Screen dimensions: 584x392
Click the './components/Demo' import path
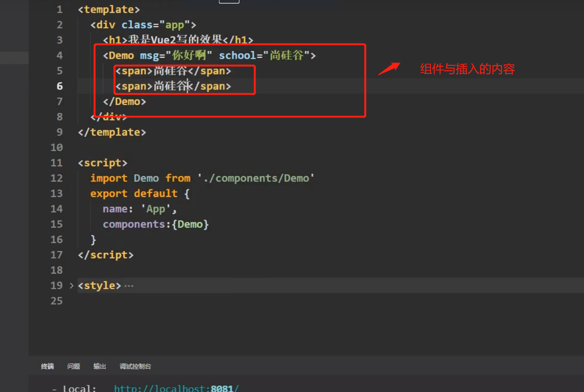click(256, 178)
